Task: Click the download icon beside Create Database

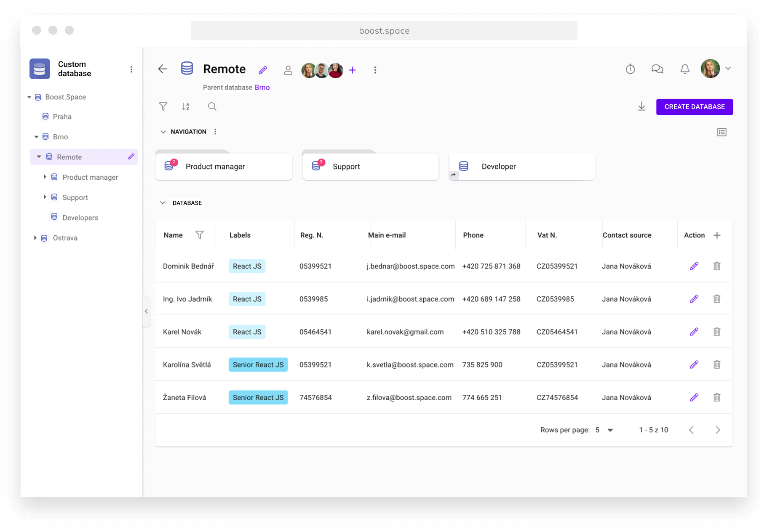Action: (641, 106)
